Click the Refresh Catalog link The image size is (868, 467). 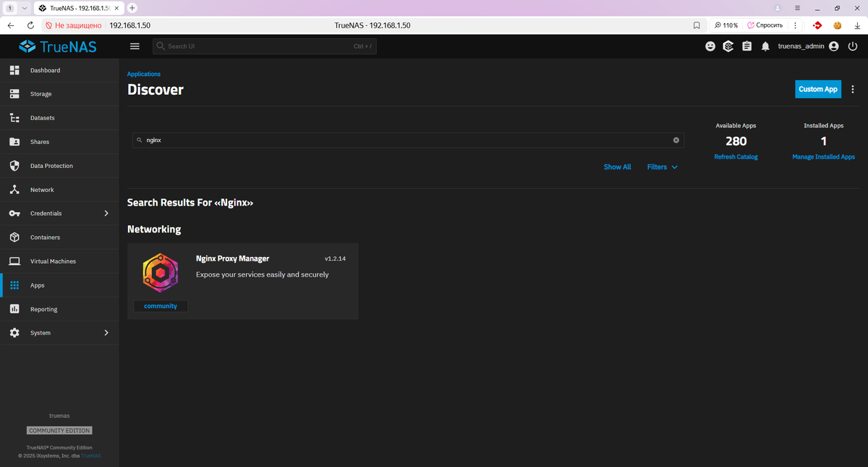click(x=736, y=157)
